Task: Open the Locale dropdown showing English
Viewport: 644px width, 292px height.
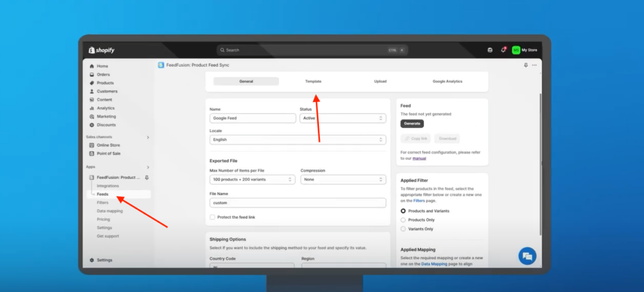Action: click(297, 140)
